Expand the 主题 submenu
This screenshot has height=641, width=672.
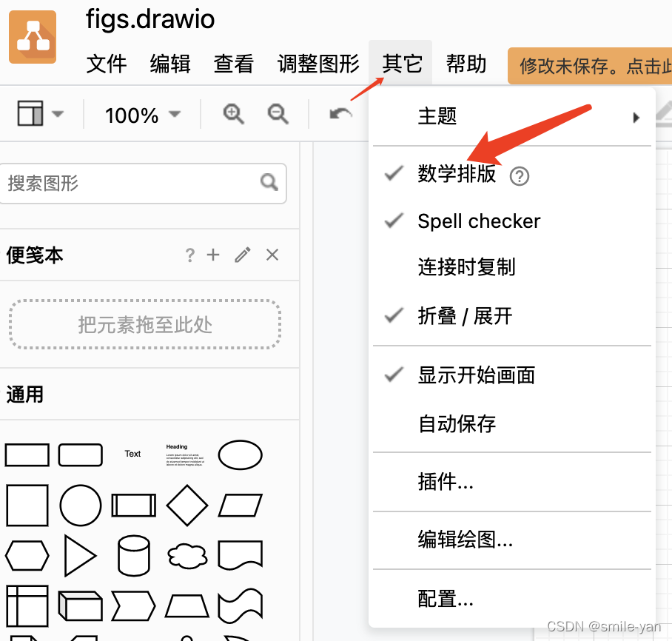coord(511,116)
